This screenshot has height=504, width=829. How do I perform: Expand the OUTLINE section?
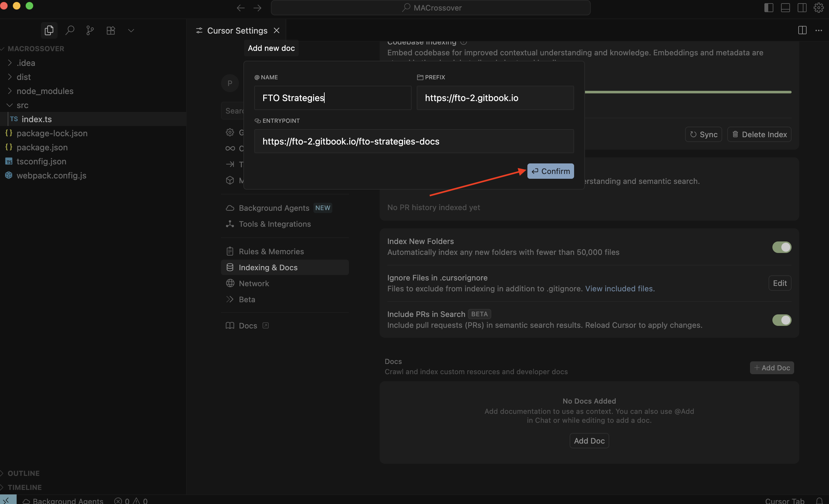click(x=24, y=473)
